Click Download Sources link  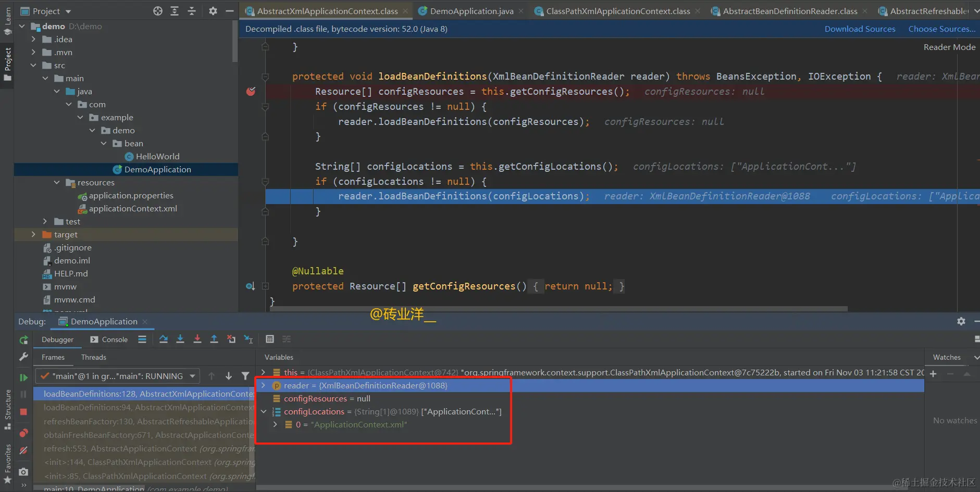pos(860,29)
